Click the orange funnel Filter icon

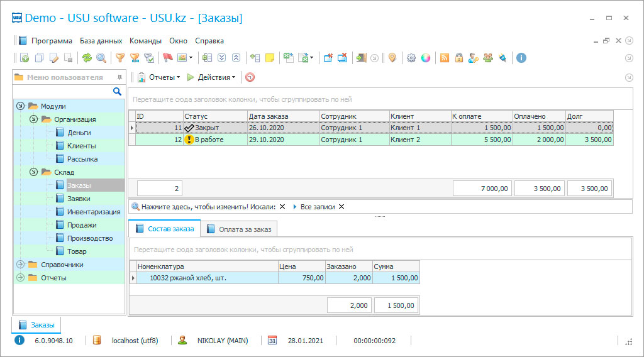[120, 58]
